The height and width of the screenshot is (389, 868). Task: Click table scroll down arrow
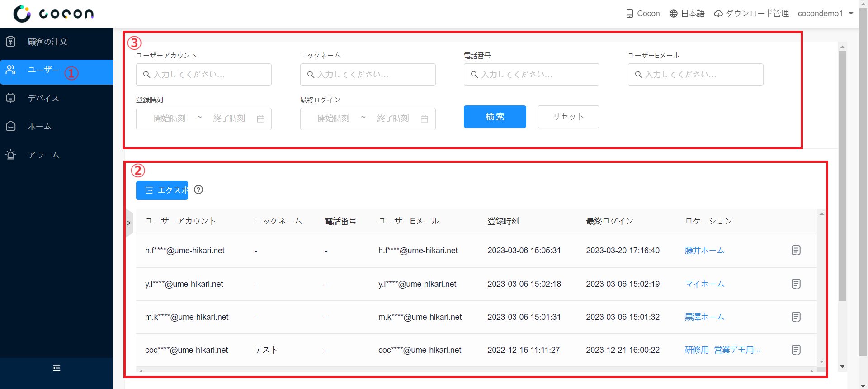[x=821, y=361]
